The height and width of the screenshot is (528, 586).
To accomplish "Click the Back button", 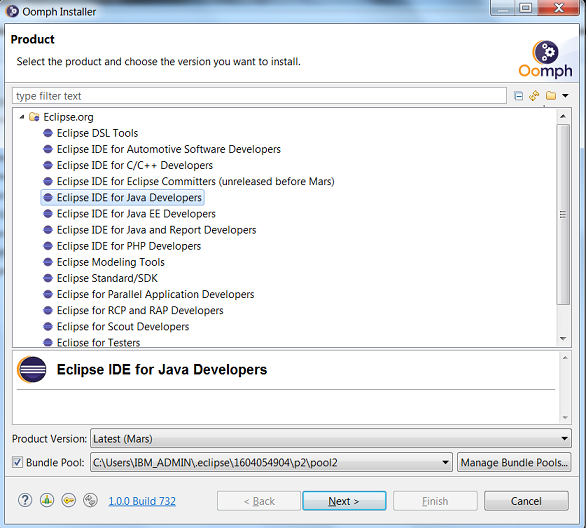I will click(259, 501).
